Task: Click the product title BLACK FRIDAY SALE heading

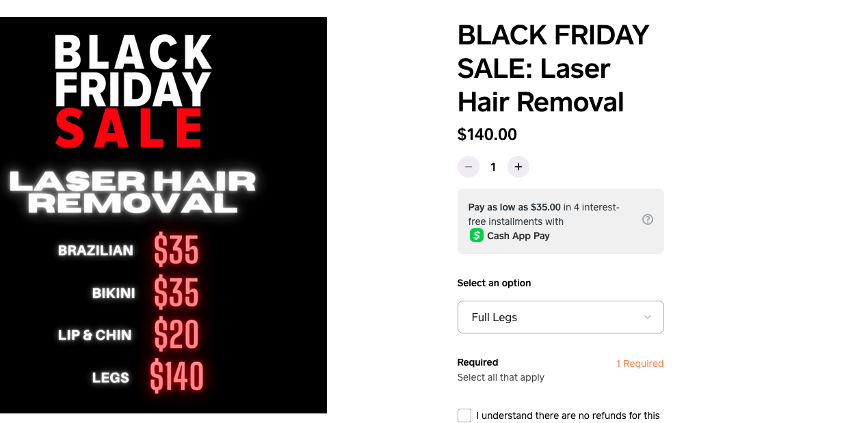Action: (x=553, y=68)
